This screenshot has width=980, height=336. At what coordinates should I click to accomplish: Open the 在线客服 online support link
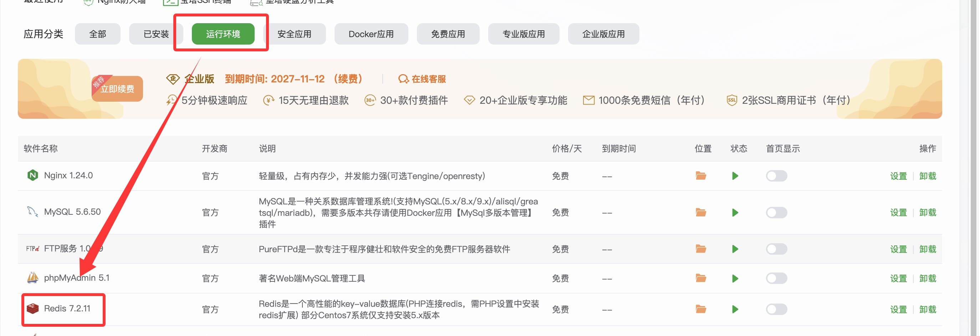click(422, 79)
